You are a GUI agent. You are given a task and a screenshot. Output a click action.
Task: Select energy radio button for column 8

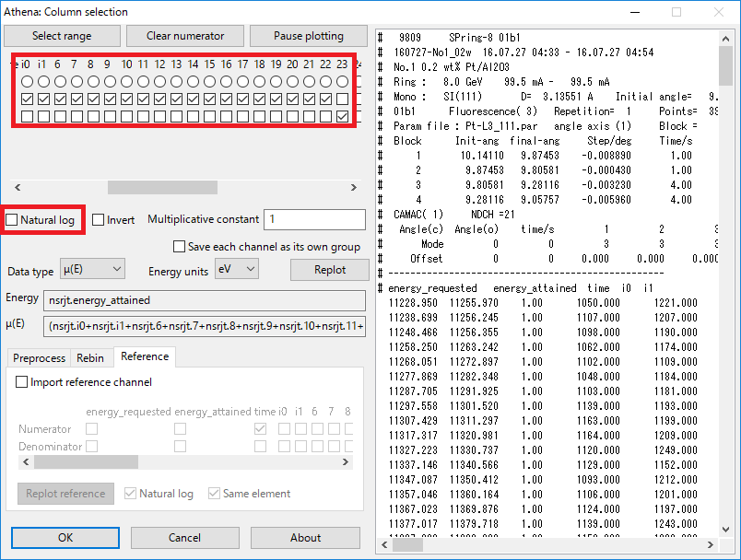[94, 82]
